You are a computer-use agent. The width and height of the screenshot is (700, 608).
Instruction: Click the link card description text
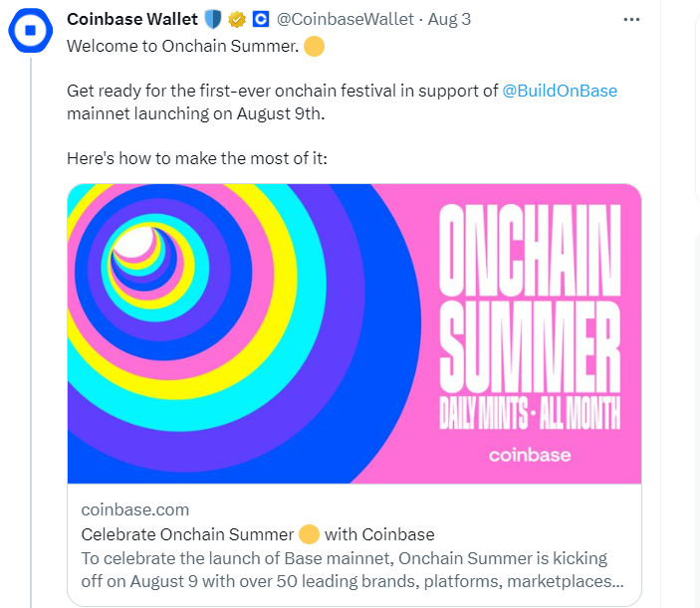tap(352, 569)
